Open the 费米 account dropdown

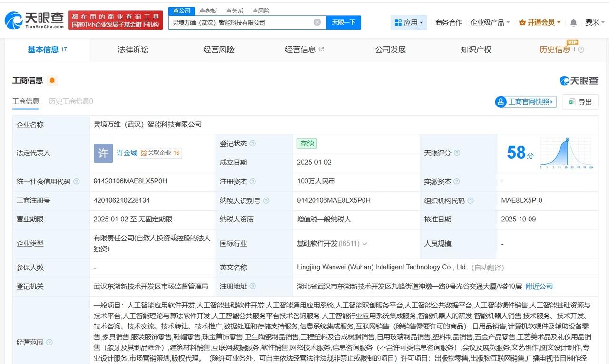[594, 22]
